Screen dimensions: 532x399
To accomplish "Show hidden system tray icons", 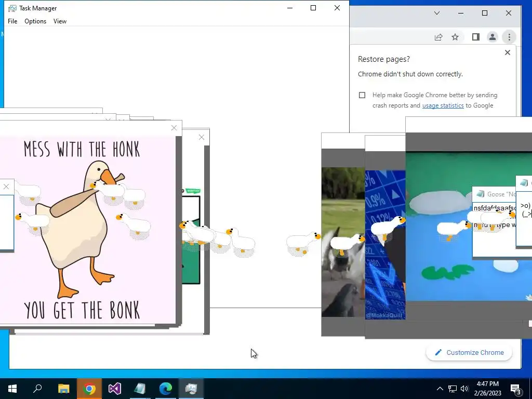I will coord(440,389).
